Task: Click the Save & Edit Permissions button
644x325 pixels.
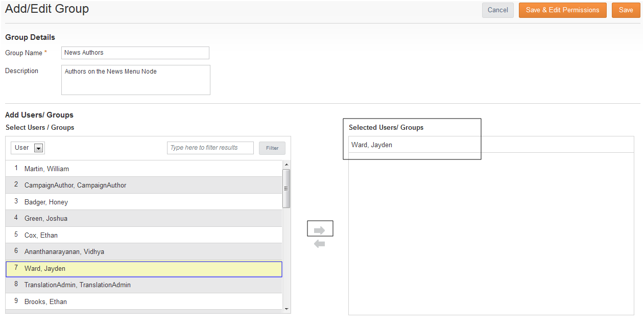Action: coord(562,10)
